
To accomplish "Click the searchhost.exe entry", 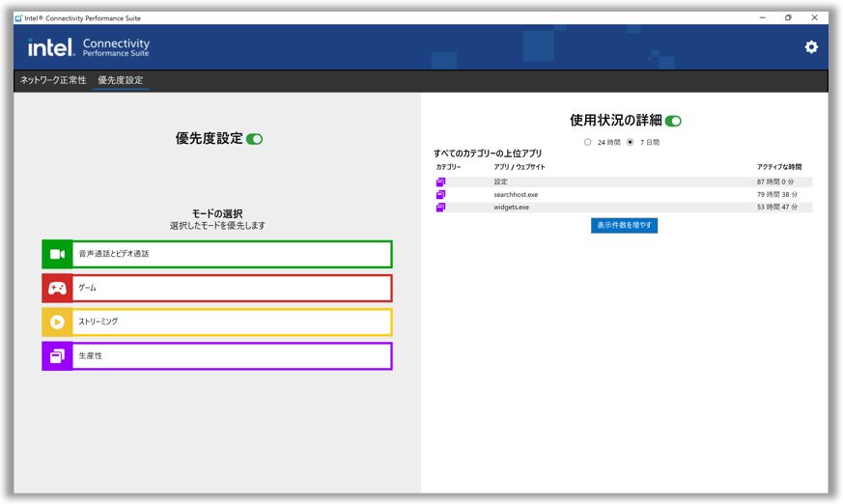I will tap(516, 194).
